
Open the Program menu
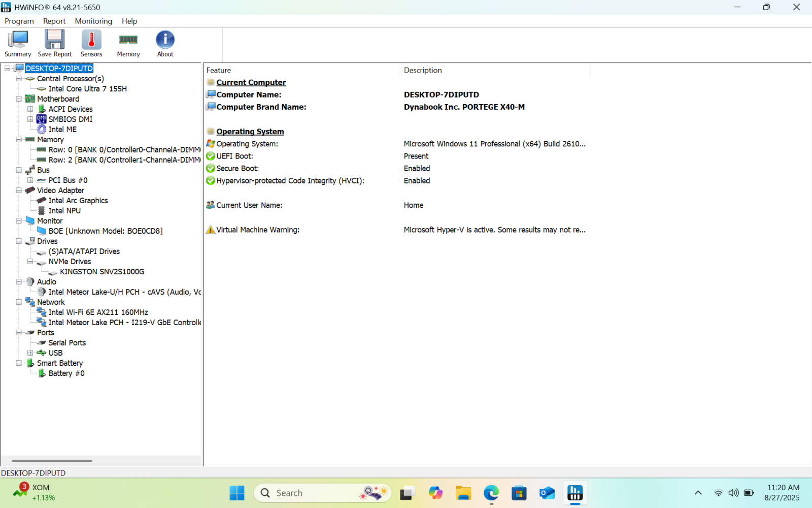(x=19, y=21)
